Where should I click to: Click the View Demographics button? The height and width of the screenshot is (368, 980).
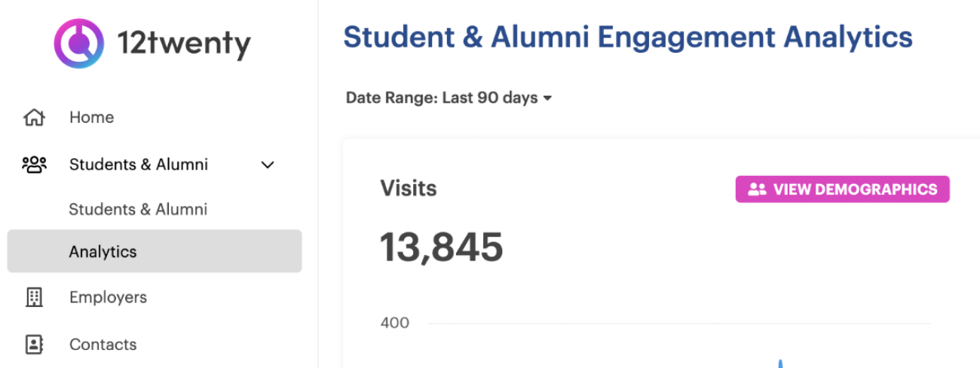pos(842,189)
